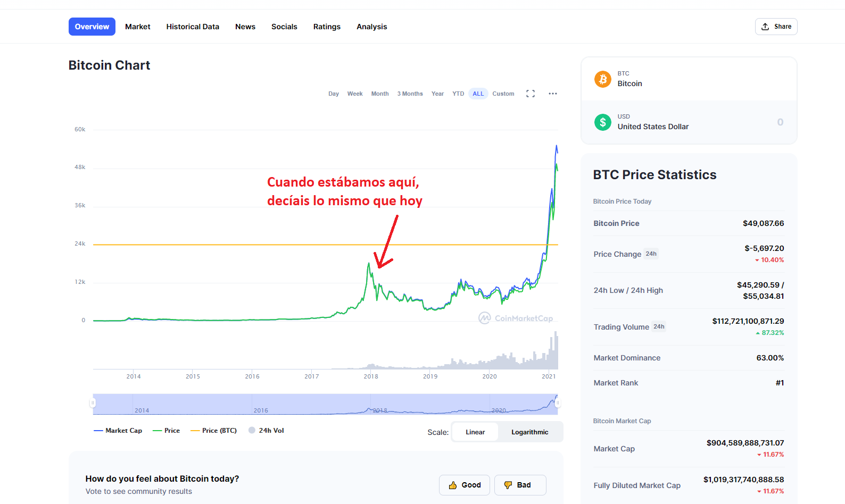Open the Historical Data tab
The width and height of the screenshot is (845, 504).
[x=193, y=27]
